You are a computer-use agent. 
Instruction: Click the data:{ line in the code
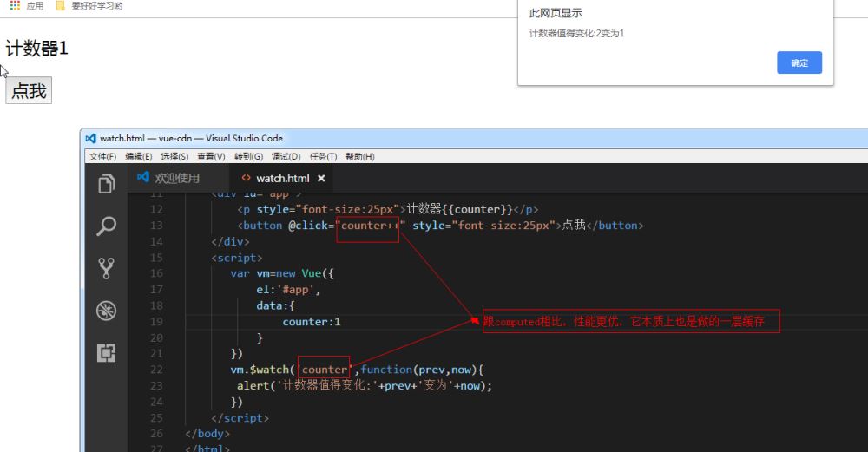pyautogui.click(x=275, y=305)
